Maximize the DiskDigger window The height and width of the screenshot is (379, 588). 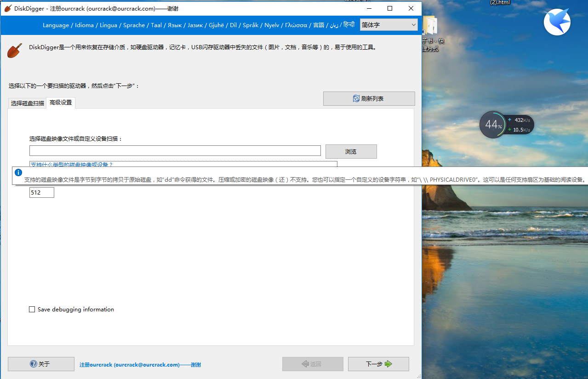(x=390, y=8)
